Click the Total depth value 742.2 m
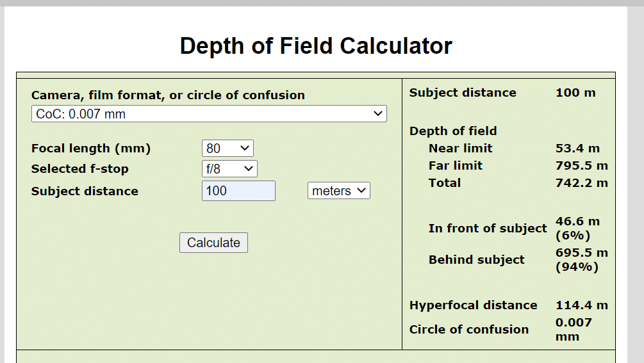This screenshot has height=363, width=644. point(582,183)
